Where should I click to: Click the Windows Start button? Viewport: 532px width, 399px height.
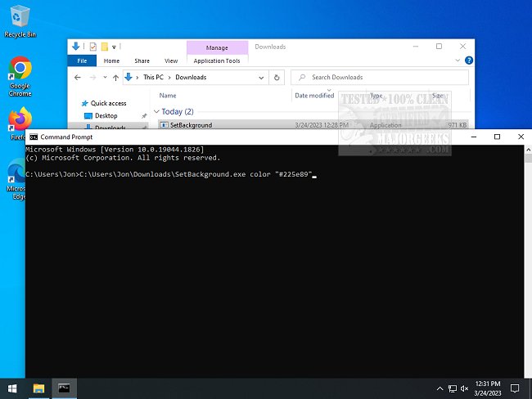12,388
